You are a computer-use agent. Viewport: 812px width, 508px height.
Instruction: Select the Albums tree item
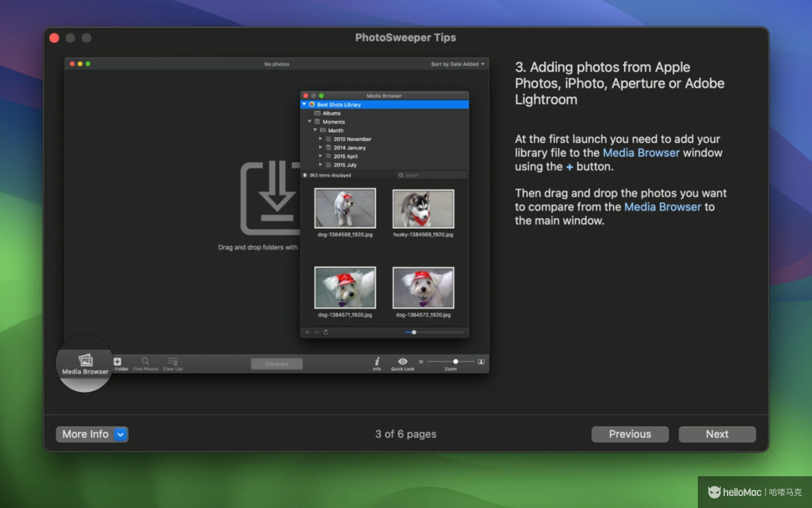click(x=331, y=113)
